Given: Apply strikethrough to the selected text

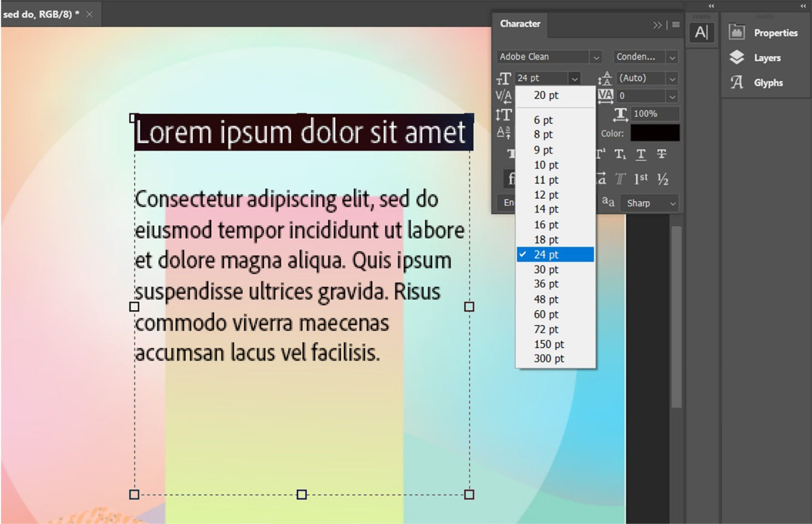Looking at the screenshot, I should point(660,154).
